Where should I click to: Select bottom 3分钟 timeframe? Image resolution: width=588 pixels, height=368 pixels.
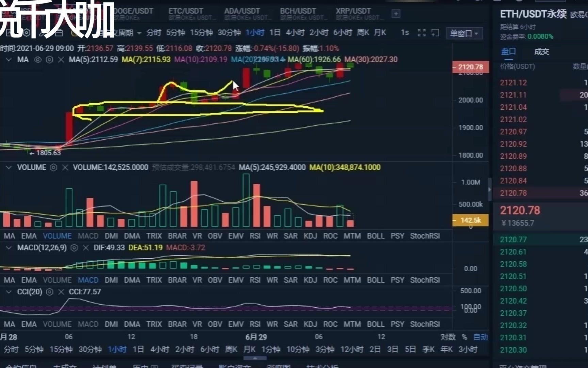tap(325, 349)
